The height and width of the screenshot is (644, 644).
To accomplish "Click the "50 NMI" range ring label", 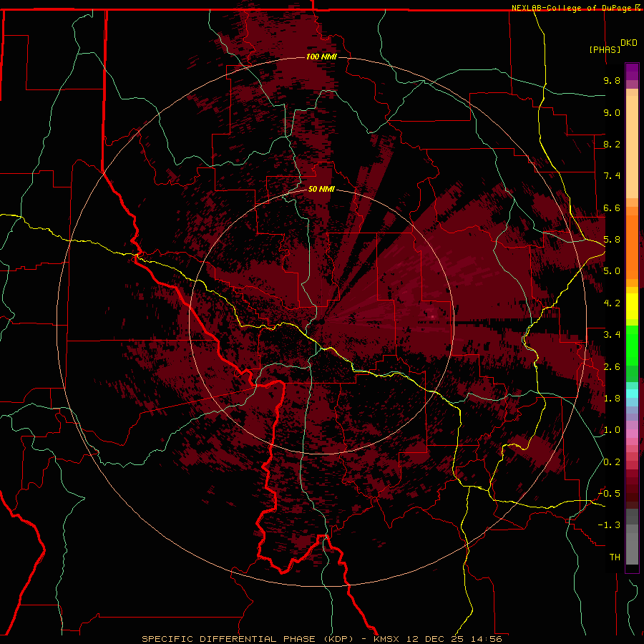I will 321,189.
